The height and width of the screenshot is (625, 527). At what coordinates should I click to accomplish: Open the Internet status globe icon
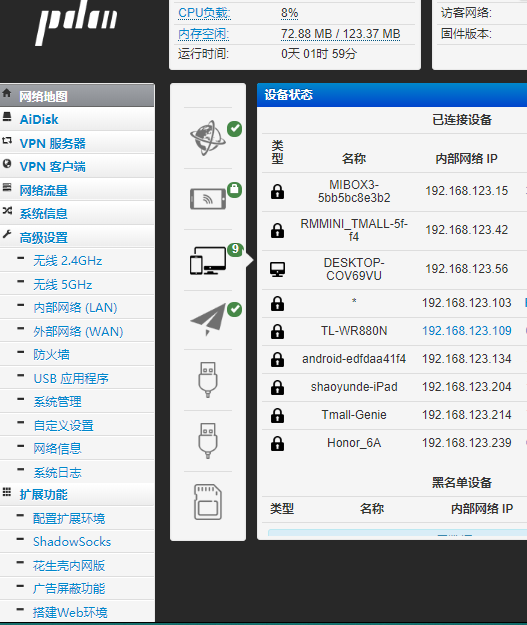[208, 138]
